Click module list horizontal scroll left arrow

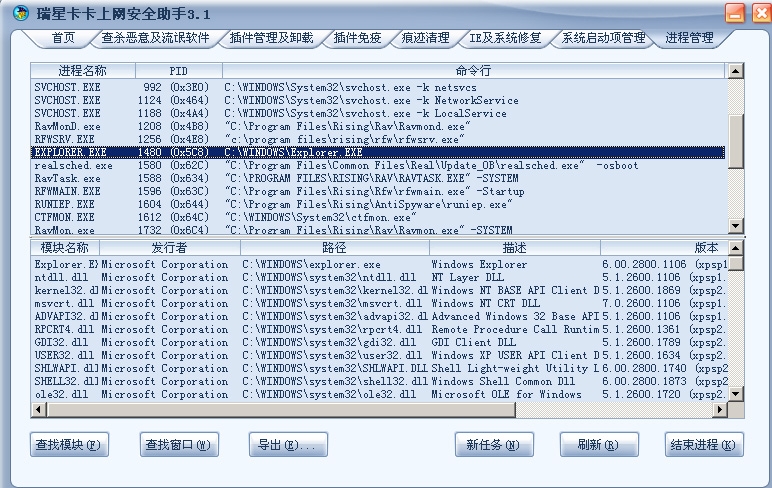pos(39,409)
